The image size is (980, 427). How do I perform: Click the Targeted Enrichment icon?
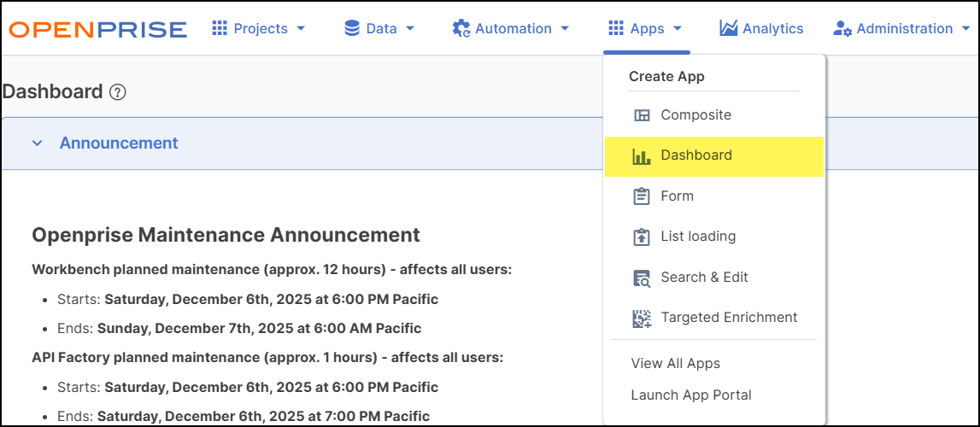(x=642, y=318)
